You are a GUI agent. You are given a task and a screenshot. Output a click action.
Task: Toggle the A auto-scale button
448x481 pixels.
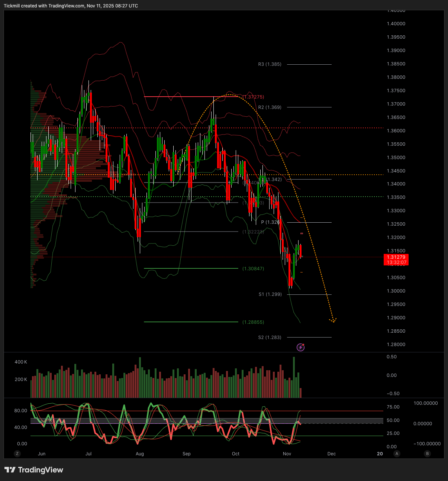tap(397, 453)
